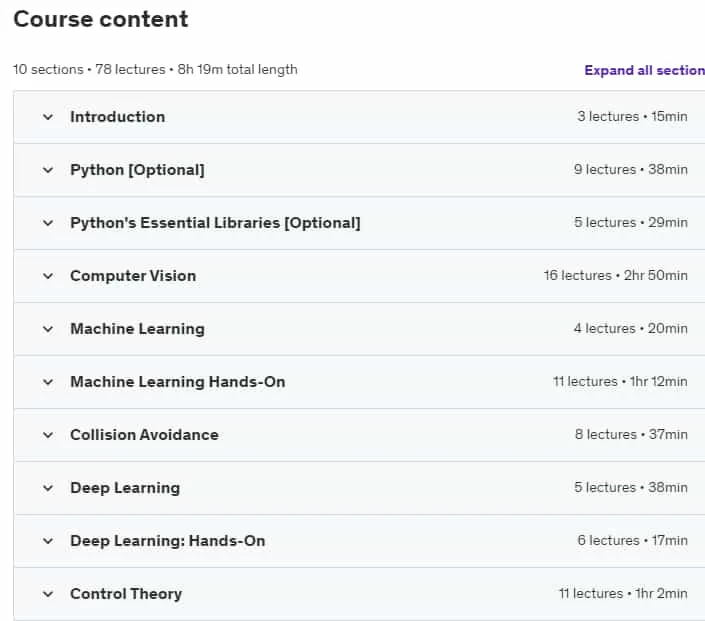Viewport: 705px width, 621px height.
Task: Select the Machine Learning Hands-On title
Action: [178, 382]
